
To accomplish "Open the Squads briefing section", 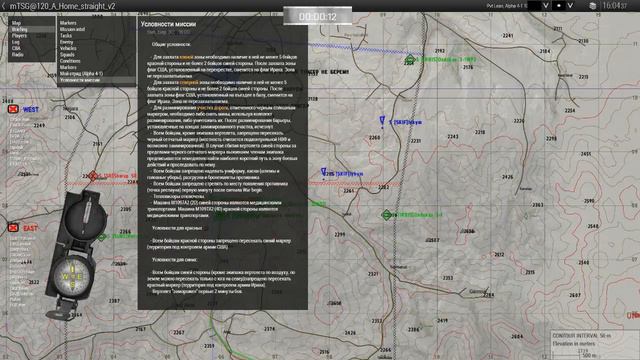I will 67,55.
